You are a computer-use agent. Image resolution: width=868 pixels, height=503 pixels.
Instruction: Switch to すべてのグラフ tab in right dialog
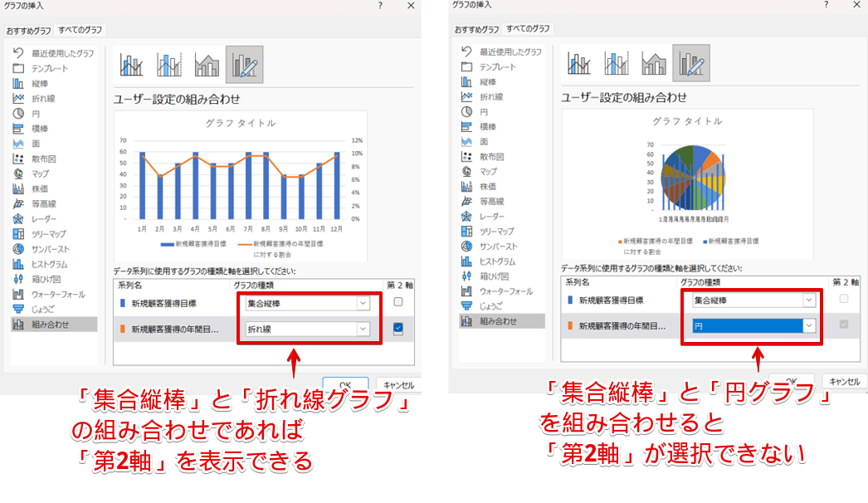tap(530, 29)
